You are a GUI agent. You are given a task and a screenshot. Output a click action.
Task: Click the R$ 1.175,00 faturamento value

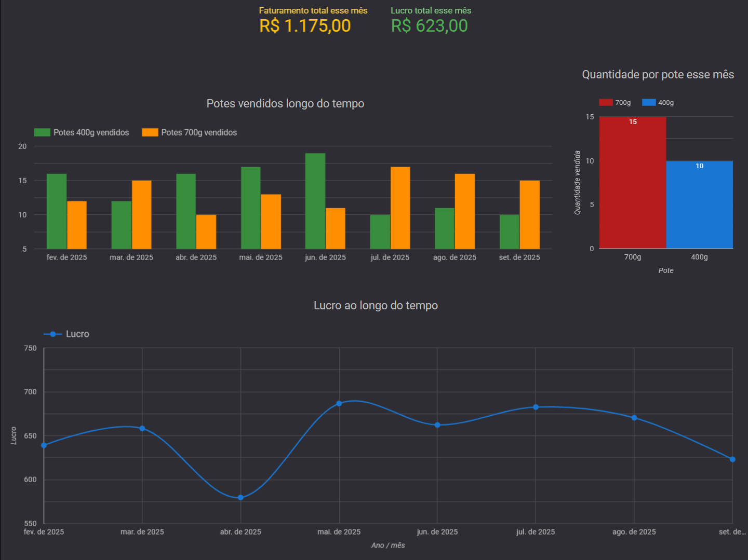(305, 26)
